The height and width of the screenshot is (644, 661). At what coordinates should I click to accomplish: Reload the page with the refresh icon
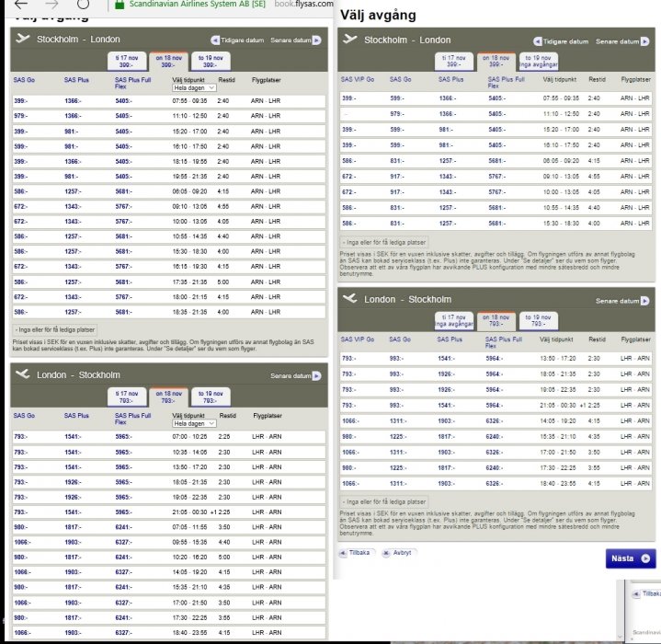click(x=82, y=5)
